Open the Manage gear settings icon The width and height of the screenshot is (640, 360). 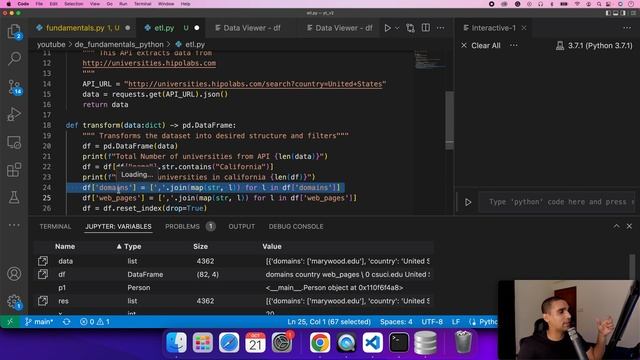click(14, 302)
